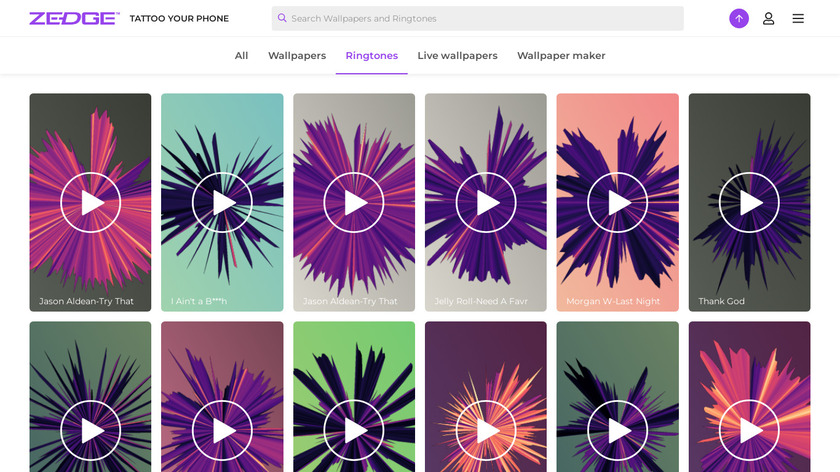Focus the Search Wallpapers and Ringtones field
The image size is (840, 472).
point(477,18)
